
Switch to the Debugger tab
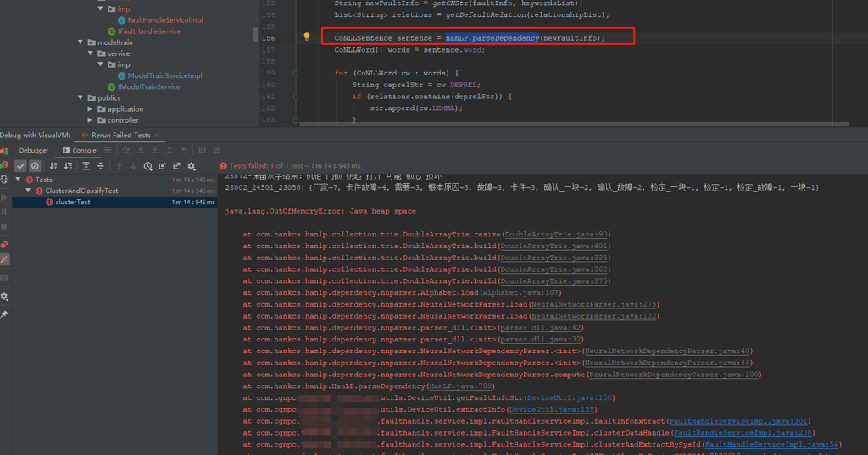click(34, 150)
